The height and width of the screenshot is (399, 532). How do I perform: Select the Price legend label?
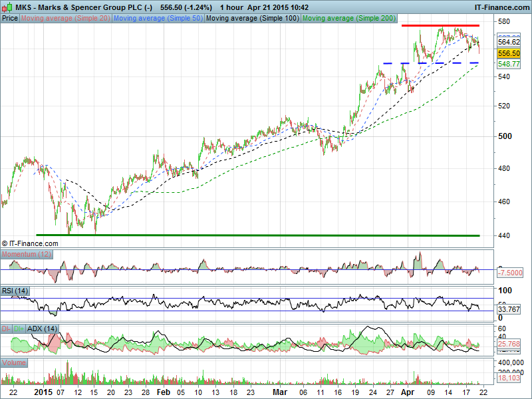point(10,19)
